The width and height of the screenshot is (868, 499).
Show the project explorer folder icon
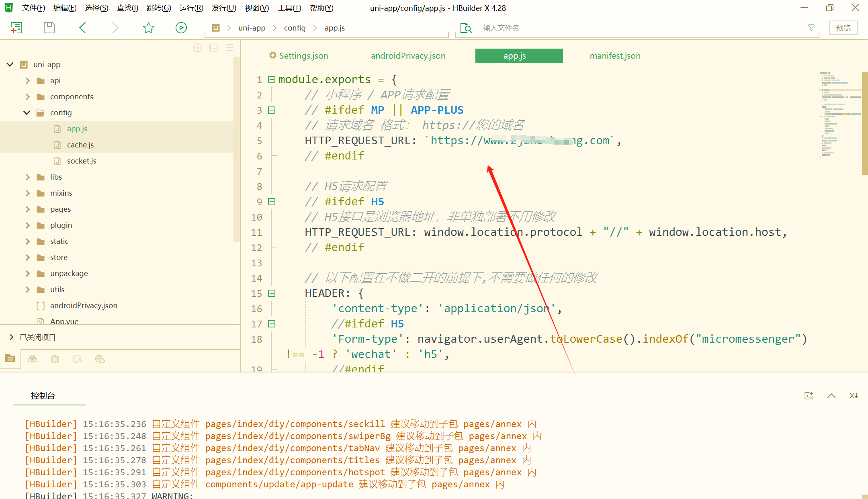coord(10,358)
